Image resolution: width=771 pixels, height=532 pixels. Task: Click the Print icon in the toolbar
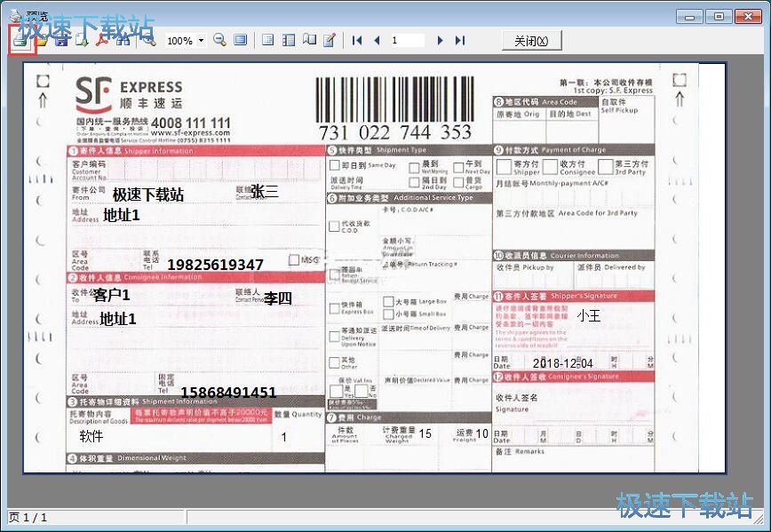21,40
